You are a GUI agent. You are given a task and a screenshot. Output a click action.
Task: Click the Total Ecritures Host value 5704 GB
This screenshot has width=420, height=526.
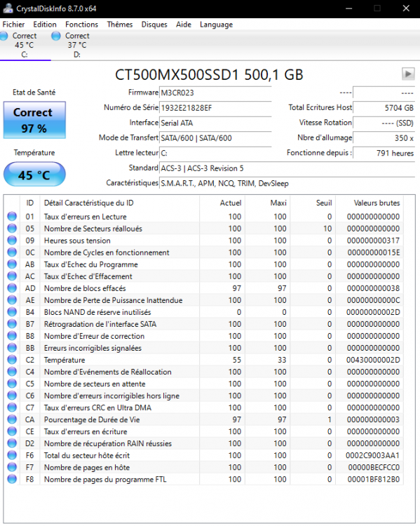tap(384, 108)
